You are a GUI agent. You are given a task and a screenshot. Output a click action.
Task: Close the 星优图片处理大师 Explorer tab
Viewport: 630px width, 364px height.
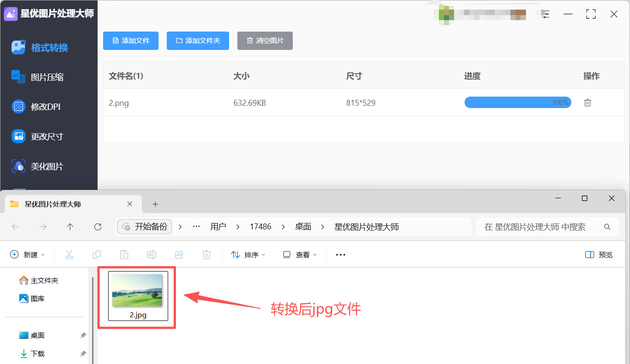tap(130, 204)
